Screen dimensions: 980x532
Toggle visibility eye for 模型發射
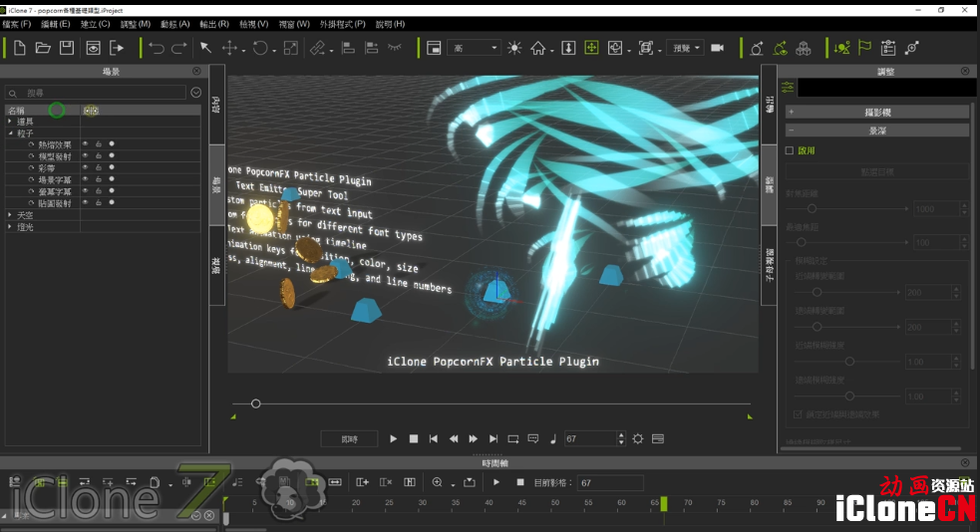click(85, 155)
